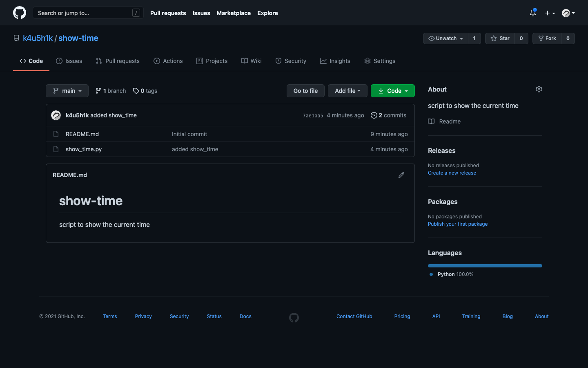The height and width of the screenshot is (368, 588).
Task: Click the k4u5h1k commit author avatar
Action: (x=56, y=115)
